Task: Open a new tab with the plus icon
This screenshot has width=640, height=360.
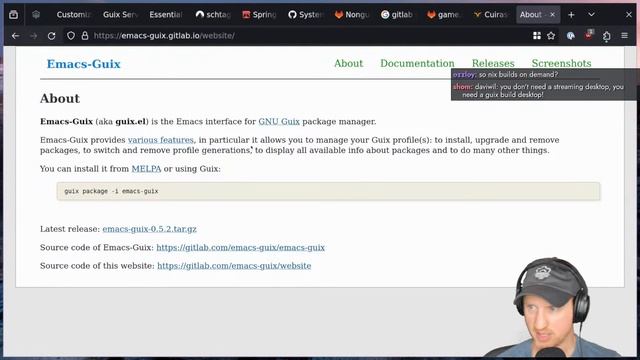Action: click(571, 15)
